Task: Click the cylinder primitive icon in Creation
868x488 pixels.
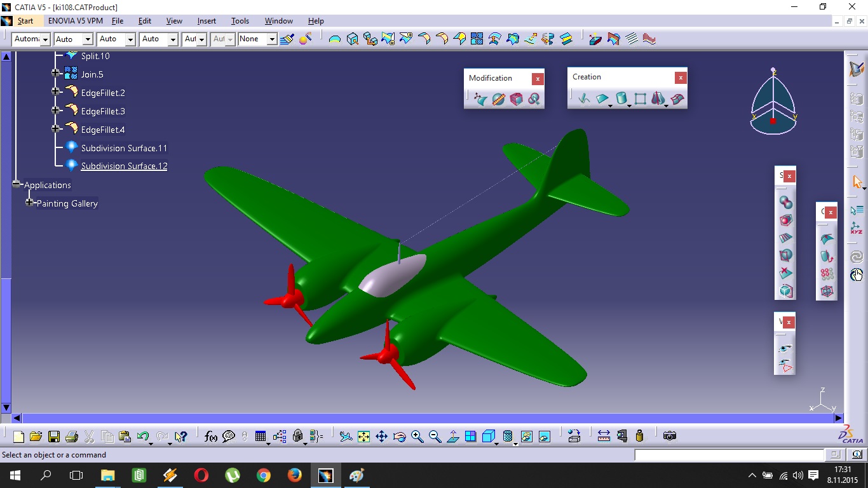Action: coord(621,98)
